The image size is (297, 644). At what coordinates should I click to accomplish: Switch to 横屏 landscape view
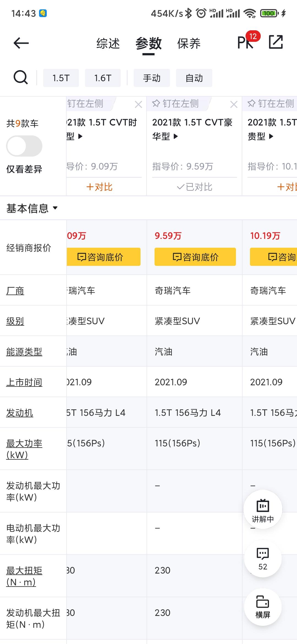coord(263,607)
